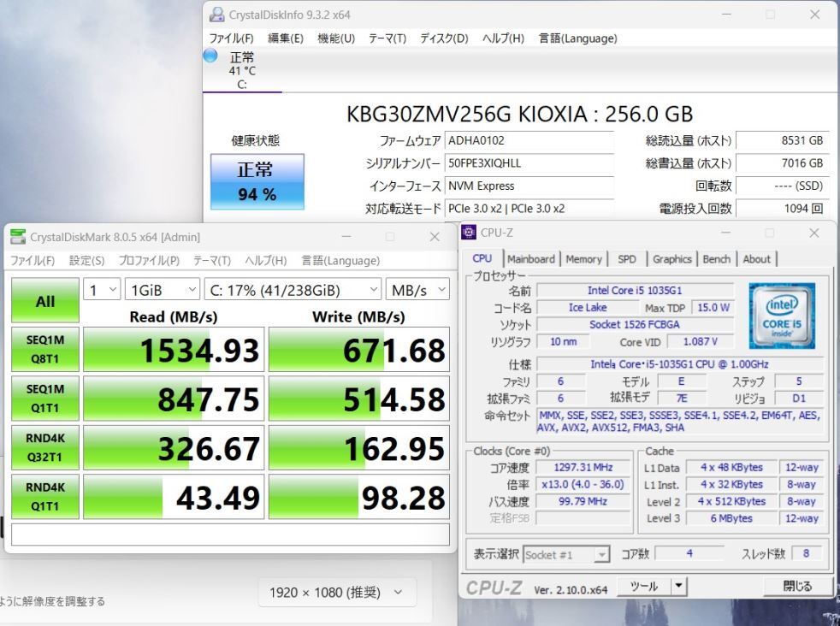Screen dimensions: 840x626
Task: Open the C: 17% drive selection dropdown
Action: (x=293, y=290)
